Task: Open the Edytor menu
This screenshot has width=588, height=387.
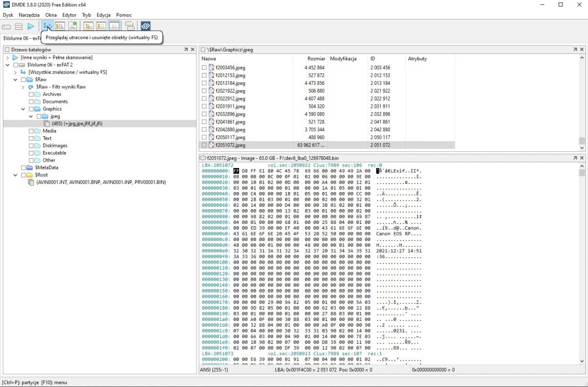Action: (69, 15)
